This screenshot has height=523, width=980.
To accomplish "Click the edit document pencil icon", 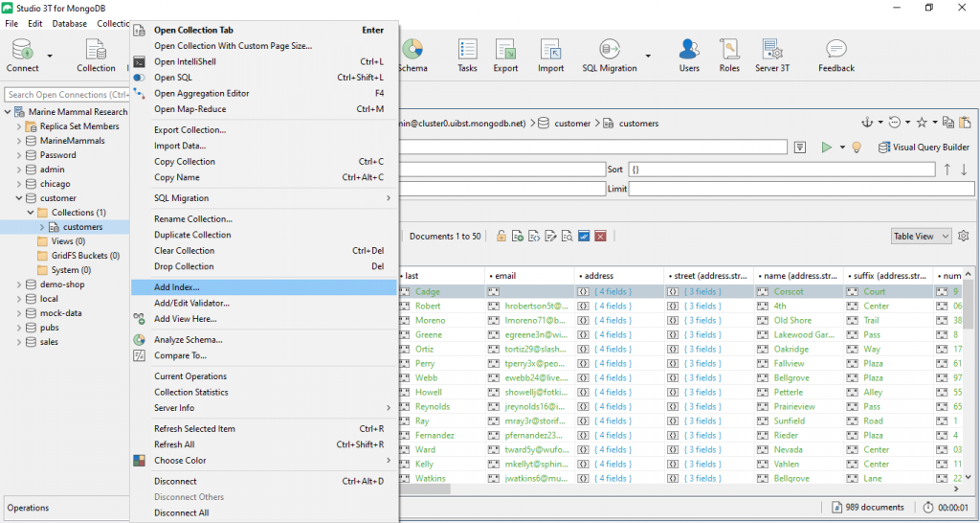I will (x=550, y=236).
